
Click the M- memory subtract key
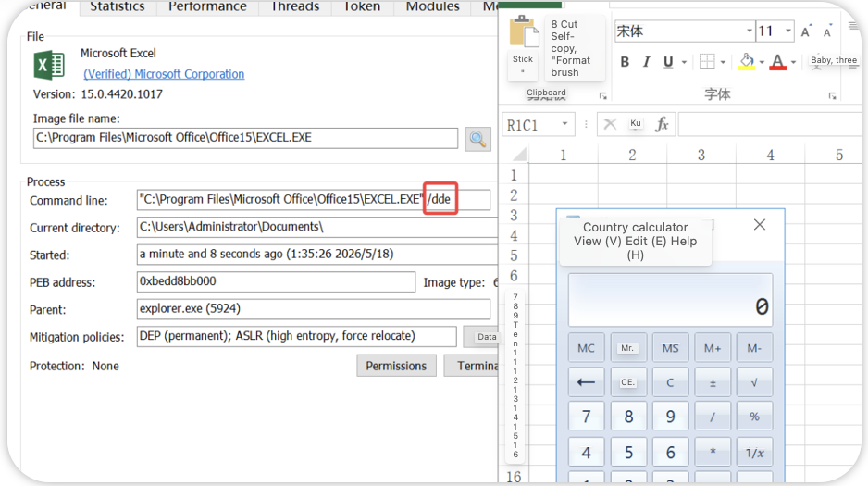tap(754, 348)
